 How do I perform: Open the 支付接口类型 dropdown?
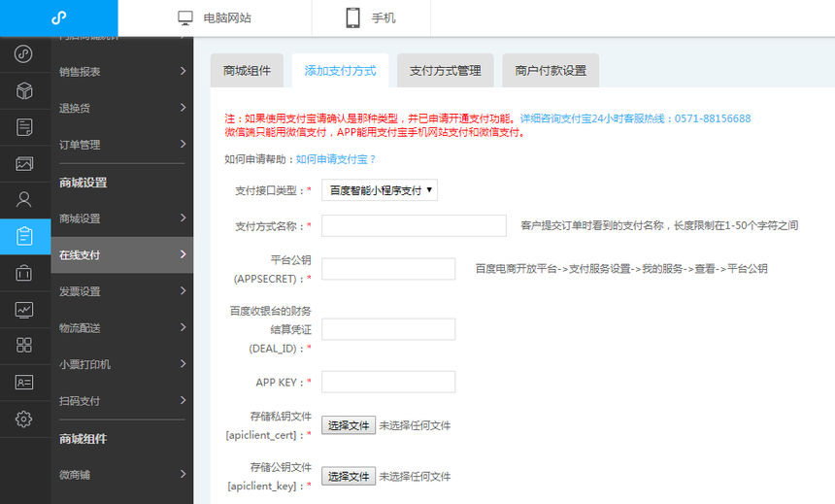380,190
